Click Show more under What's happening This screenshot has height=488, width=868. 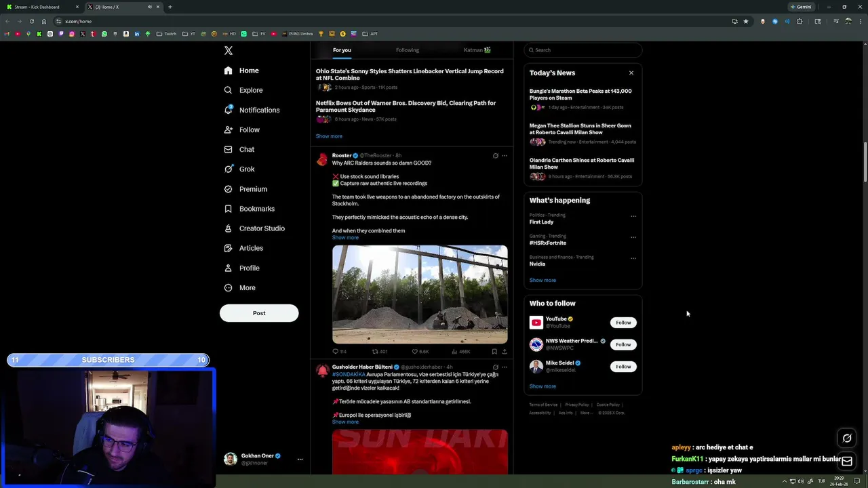[542, 280]
